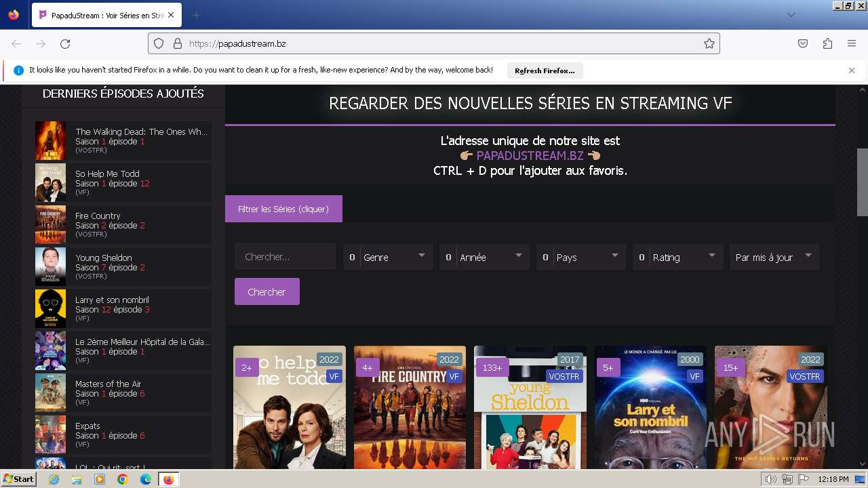868x488 pixels.
Task: Expand the Genre dropdown
Action: click(x=388, y=257)
